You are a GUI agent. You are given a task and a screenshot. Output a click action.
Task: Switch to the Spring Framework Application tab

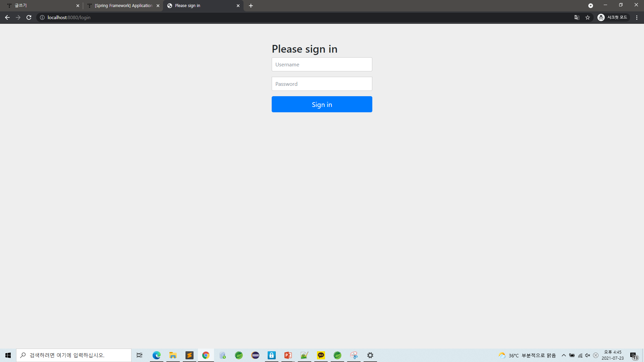[123, 6]
